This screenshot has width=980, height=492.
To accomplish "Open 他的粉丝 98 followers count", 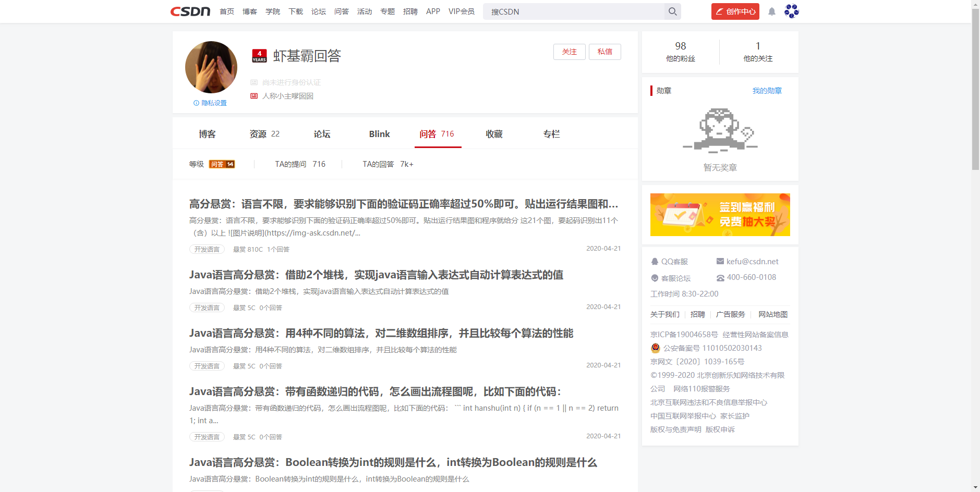I will (x=681, y=52).
